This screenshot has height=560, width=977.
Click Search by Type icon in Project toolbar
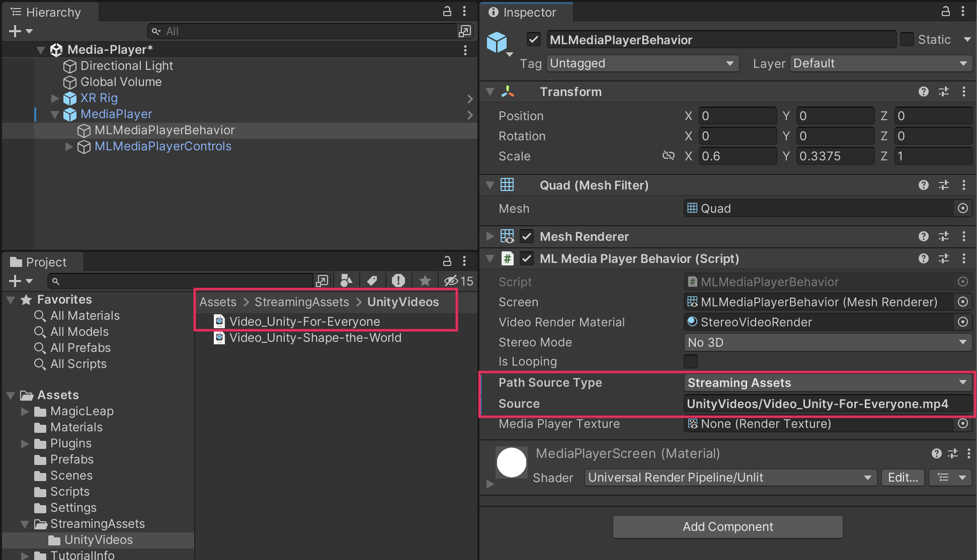click(346, 281)
